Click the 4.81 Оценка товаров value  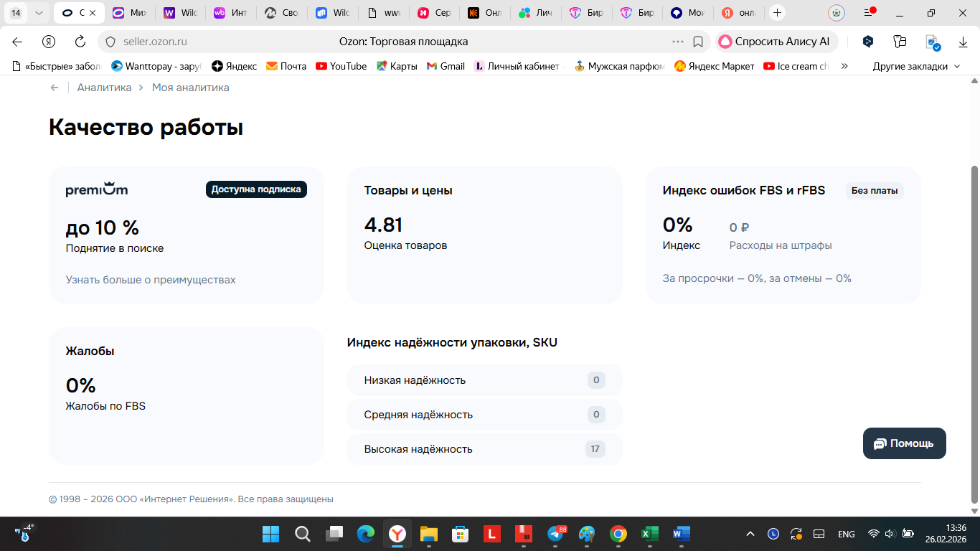383,225
